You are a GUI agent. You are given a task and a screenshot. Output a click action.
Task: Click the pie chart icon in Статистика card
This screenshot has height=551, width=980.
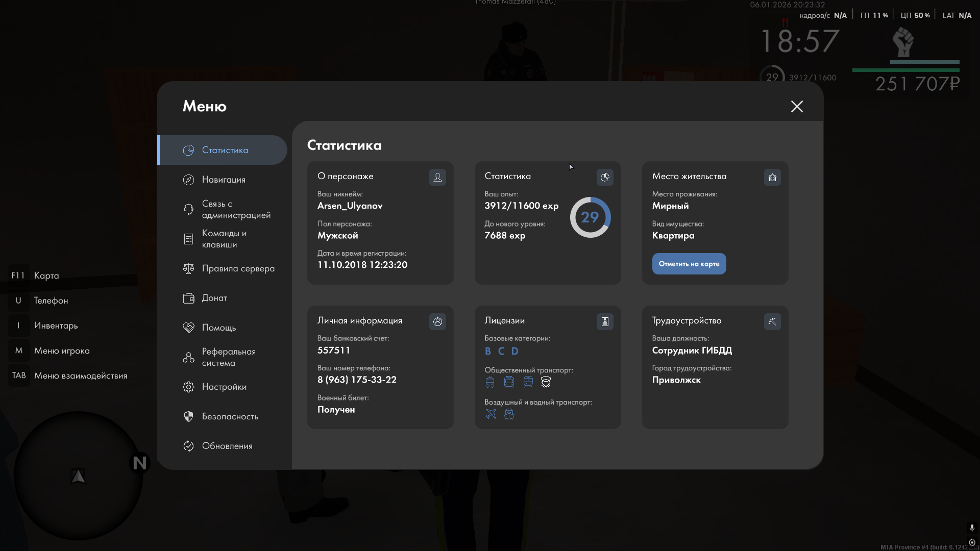(605, 177)
